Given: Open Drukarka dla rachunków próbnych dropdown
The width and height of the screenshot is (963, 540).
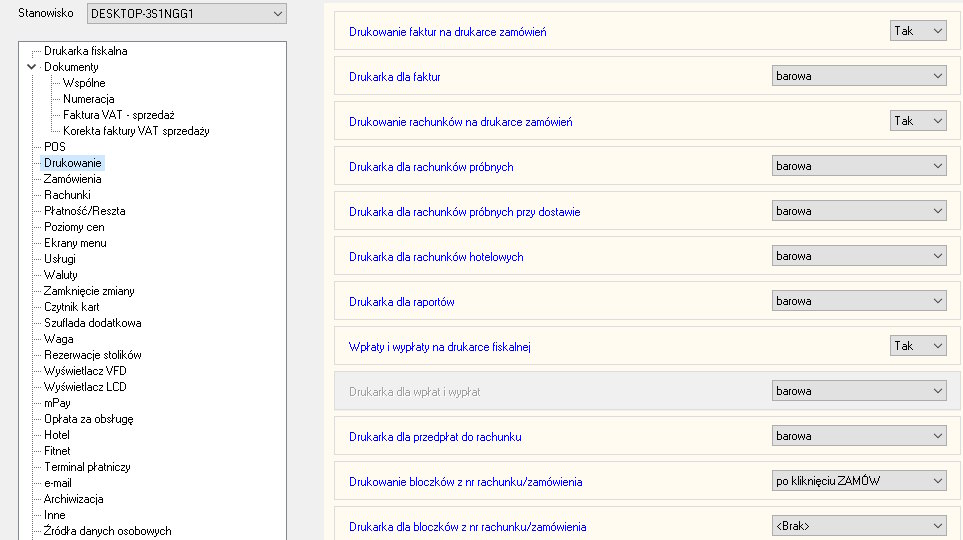Looking at the screenshot, I should coord(858,166).
